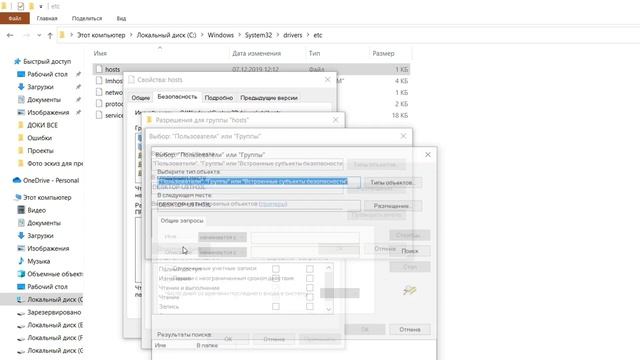Tick the Чтение deny checkbox
640x360 pixels.
pos(310,297)
